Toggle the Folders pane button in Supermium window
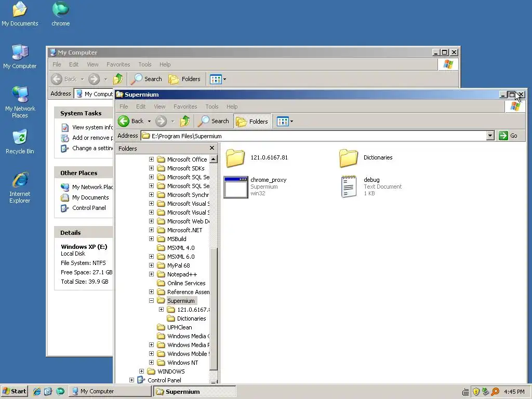The height and width of the screenshot is (399, 532). (x=252, y=121)
